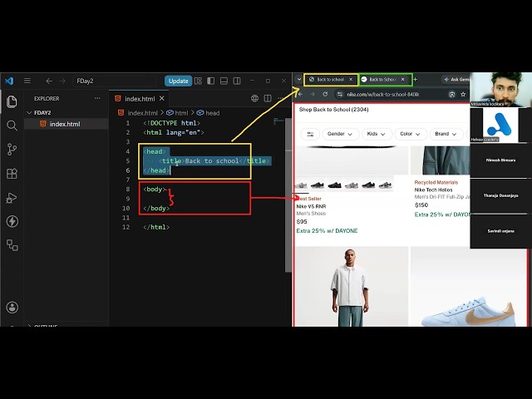Open the Source Control view
This screenshot has width=532, height=399.
pos(12,150)
